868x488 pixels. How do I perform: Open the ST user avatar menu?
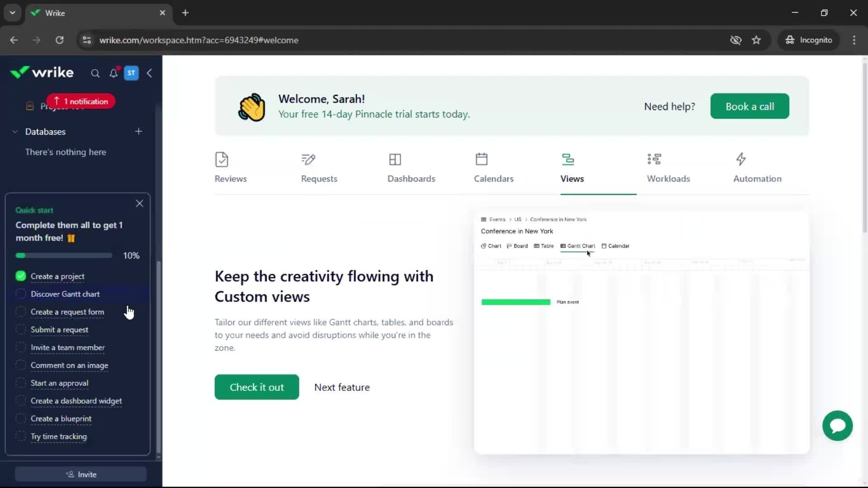click(132, 73)
